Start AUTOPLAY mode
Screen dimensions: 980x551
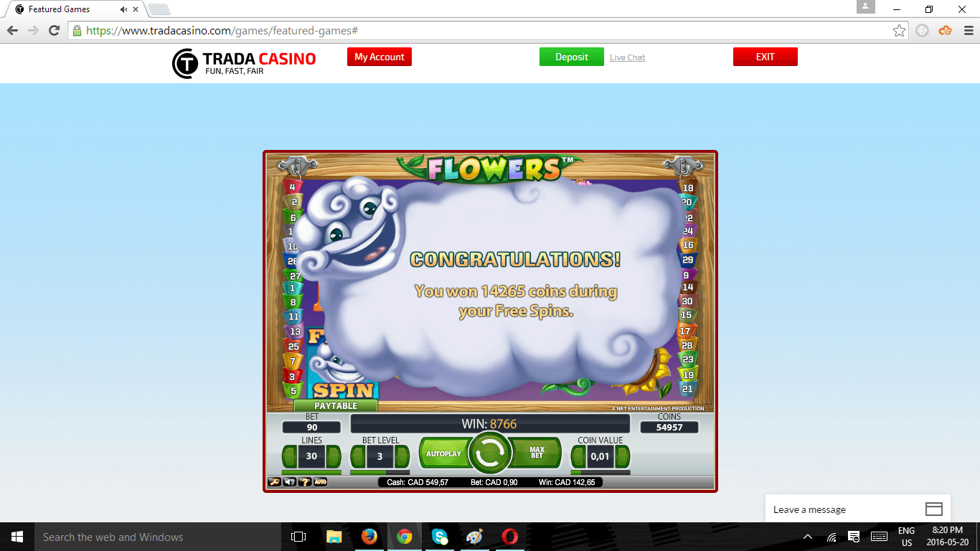point(443,453)
